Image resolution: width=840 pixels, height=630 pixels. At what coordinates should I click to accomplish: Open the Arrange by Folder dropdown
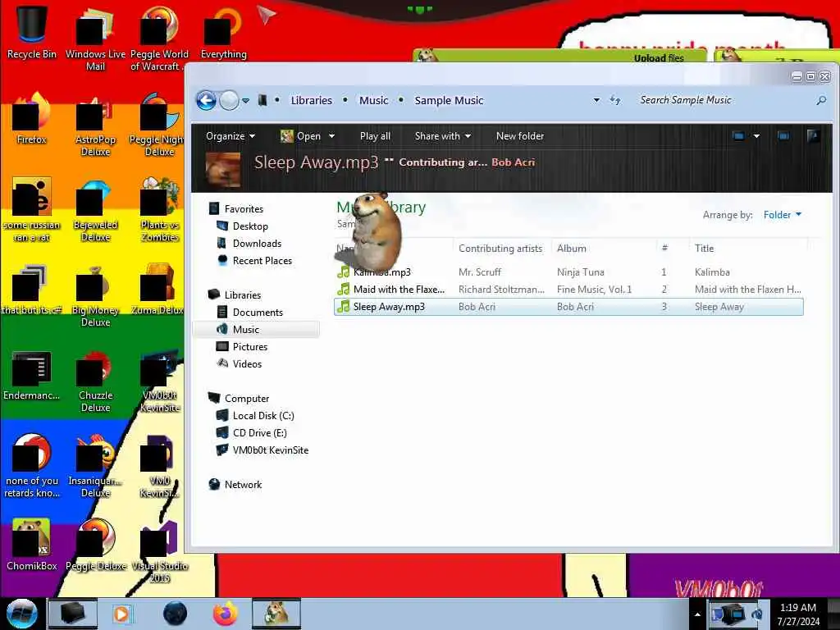(782, 215)
